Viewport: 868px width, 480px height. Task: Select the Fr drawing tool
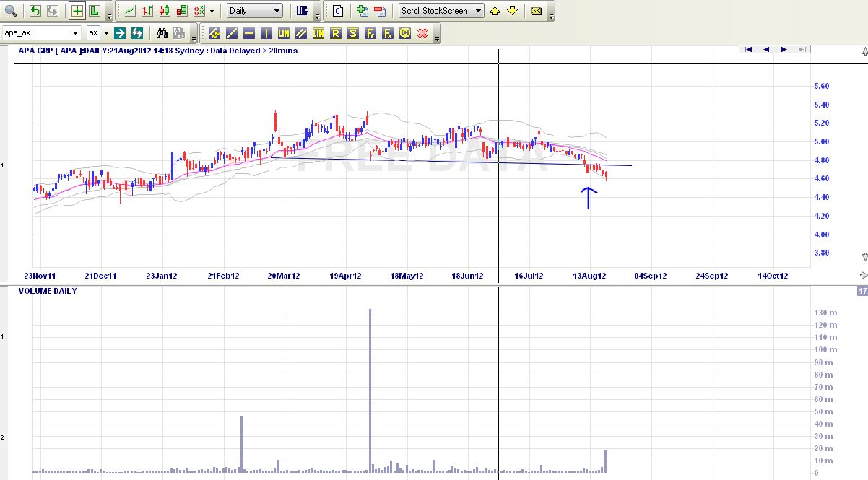[370, 33]
